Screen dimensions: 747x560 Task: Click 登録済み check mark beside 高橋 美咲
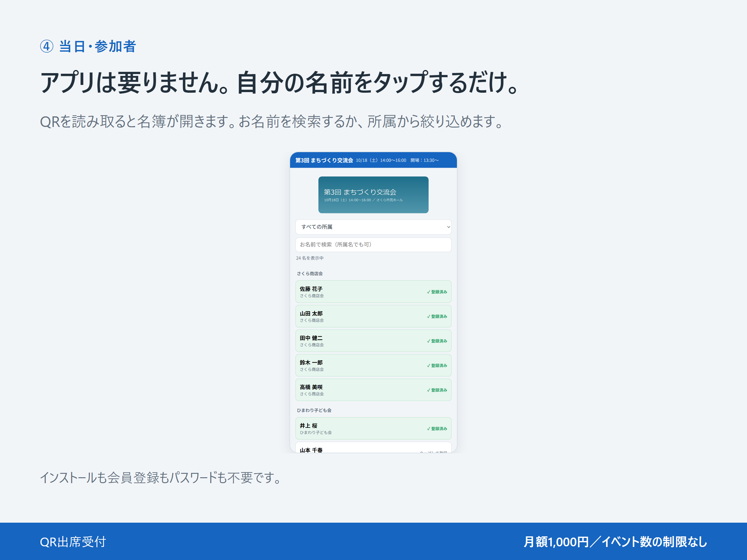coord(437,390)
